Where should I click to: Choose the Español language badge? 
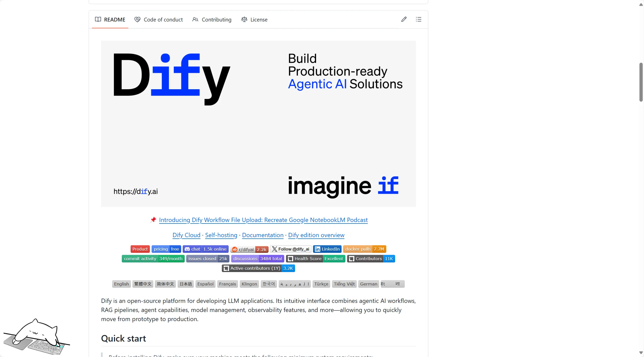tap(205, 284)
